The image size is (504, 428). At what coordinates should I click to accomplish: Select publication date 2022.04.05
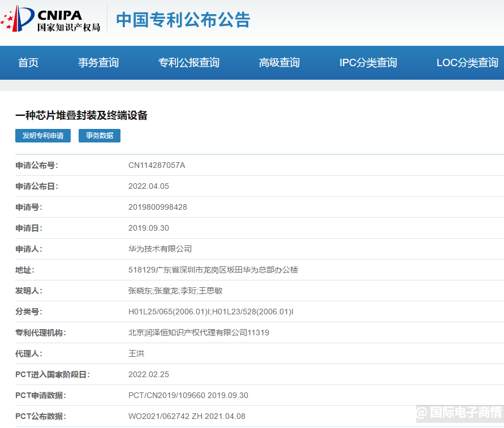(149, 187)
